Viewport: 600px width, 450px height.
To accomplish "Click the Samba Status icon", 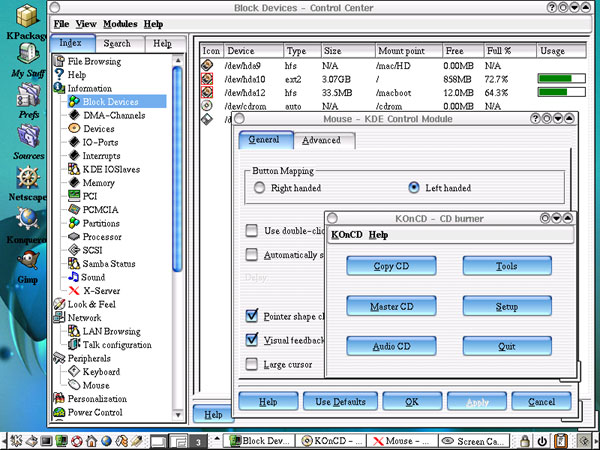I will [74, 264].
